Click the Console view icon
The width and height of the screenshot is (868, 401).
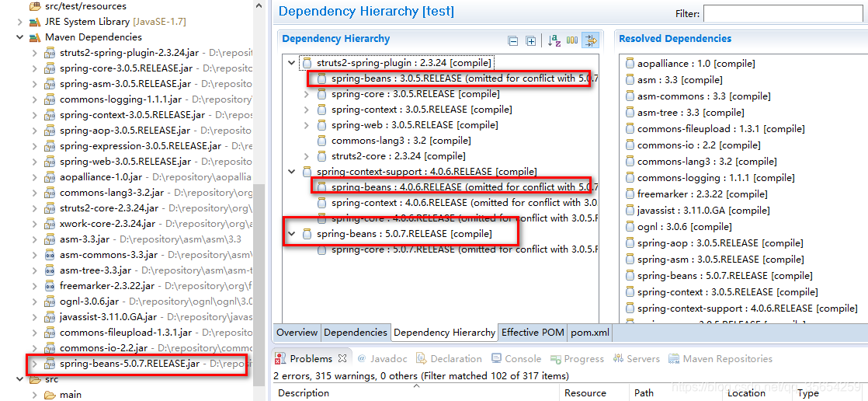[x=497, y=358]
